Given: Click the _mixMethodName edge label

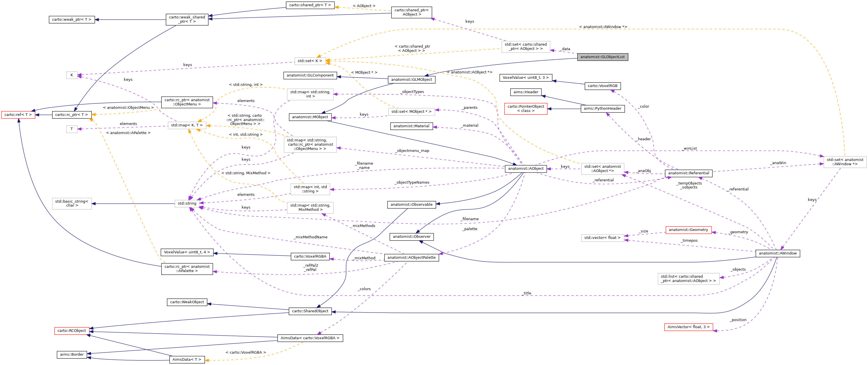Looking at the screenshot, I should pyautogui.click(x=310, y=237).
